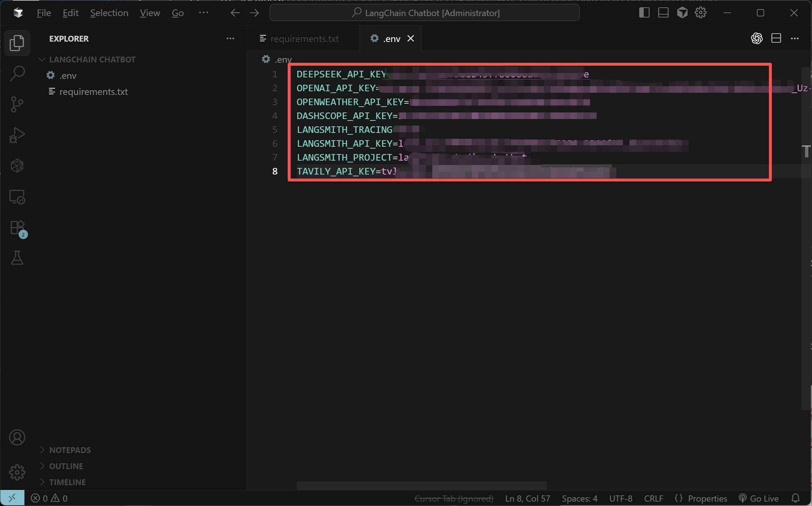
Task: Open .env in the Explorer tree
Action: point(68,76)
